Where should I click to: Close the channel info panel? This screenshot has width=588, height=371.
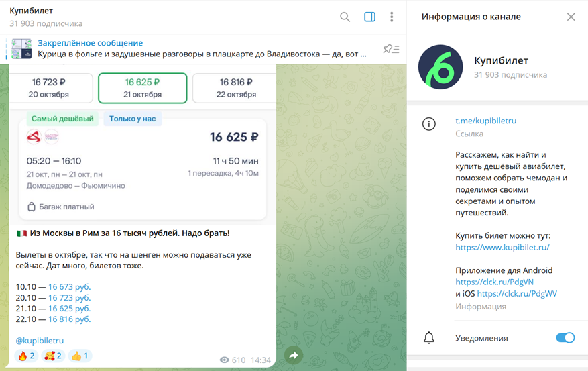(x=571, y=17)
